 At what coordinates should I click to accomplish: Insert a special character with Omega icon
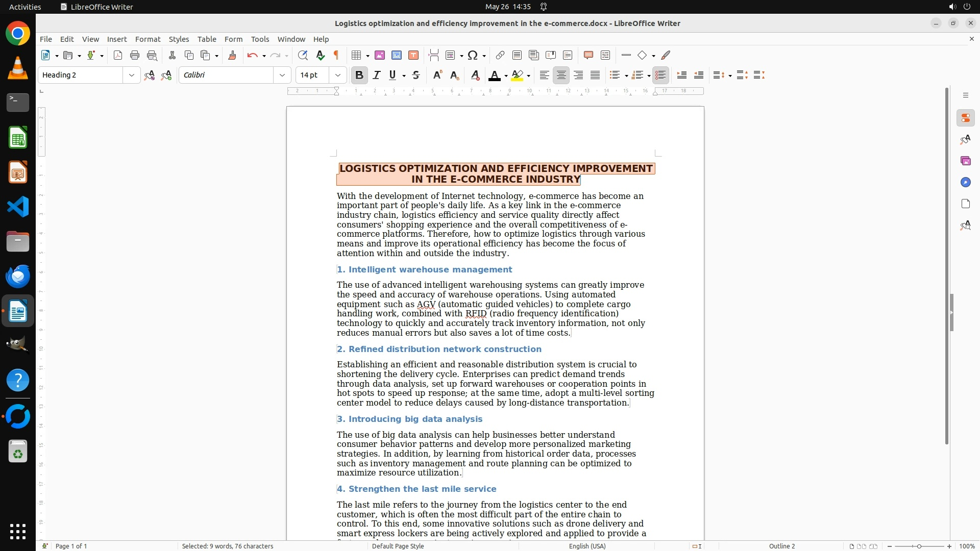473,55
